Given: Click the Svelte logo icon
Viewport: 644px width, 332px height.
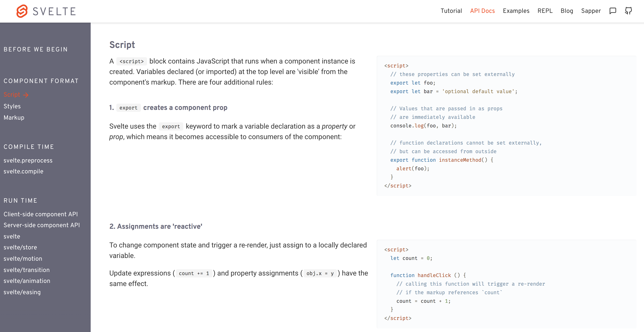Looking at the screenshot, I should pyautogui.click(x=22, y=11).
